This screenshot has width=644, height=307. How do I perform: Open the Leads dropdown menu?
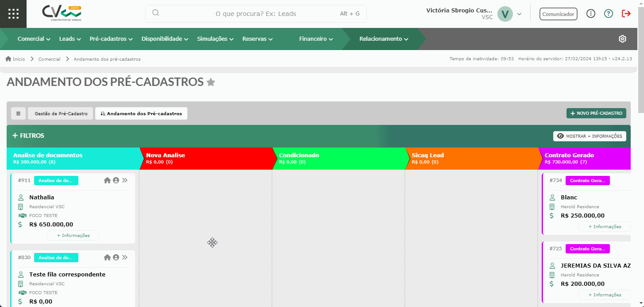(70, 39)
